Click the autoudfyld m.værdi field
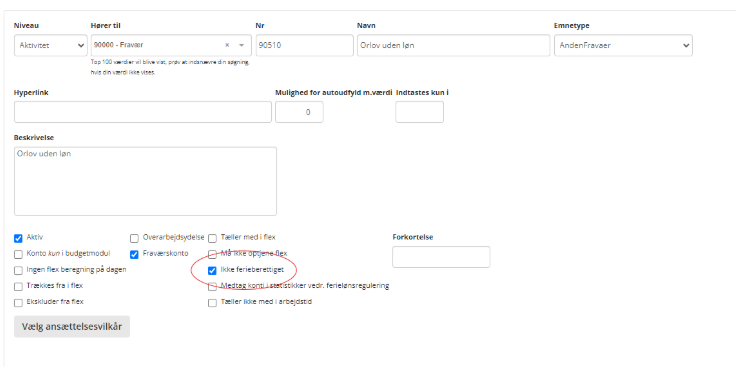Screen dimensions: 736x373 (x=299, y=112)
